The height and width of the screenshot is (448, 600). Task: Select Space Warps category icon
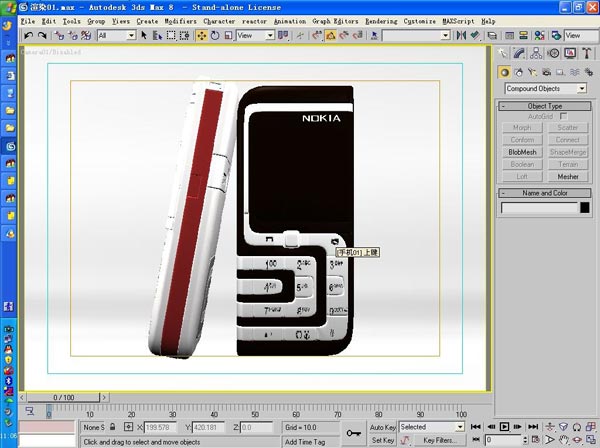pyautogui.click(x=574, y=72)
